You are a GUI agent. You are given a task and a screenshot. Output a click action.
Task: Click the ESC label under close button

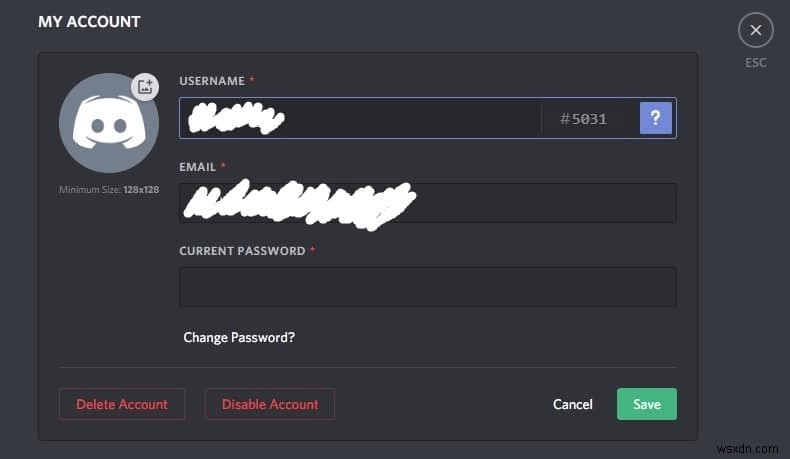pos(755,63)
